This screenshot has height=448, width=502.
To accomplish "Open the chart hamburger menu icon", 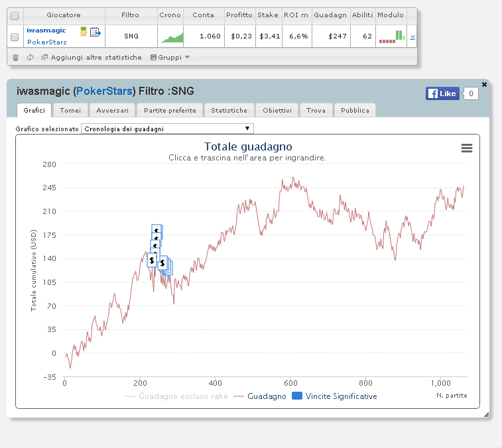I will [x=466, y=148].
